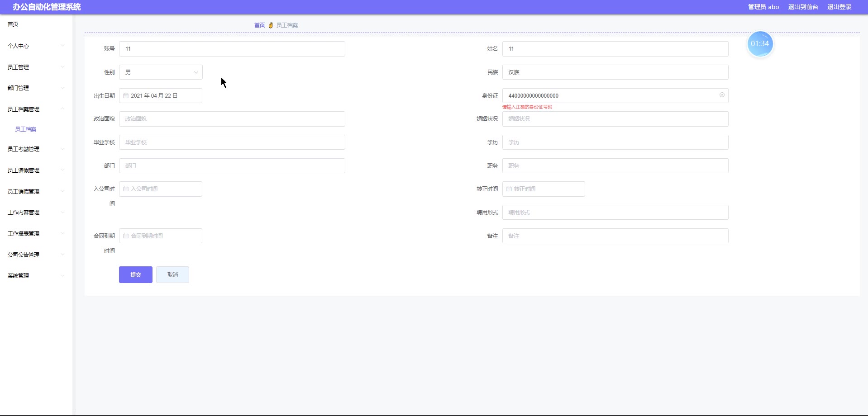The image size is (868, 416).
Task: Select 员工档案 submenu item
Action: click(x=26, y=129)
